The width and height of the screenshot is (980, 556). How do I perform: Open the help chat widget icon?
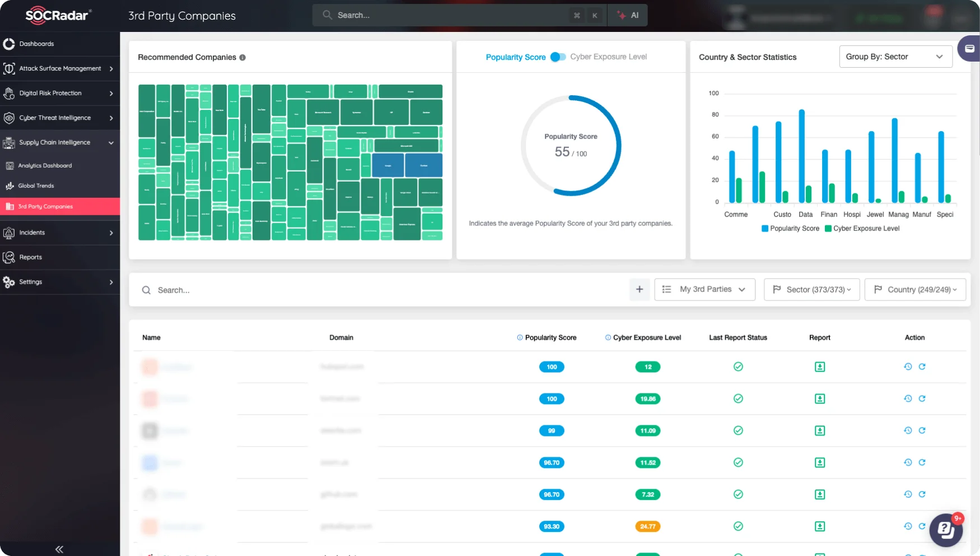(x=946, y=530)
